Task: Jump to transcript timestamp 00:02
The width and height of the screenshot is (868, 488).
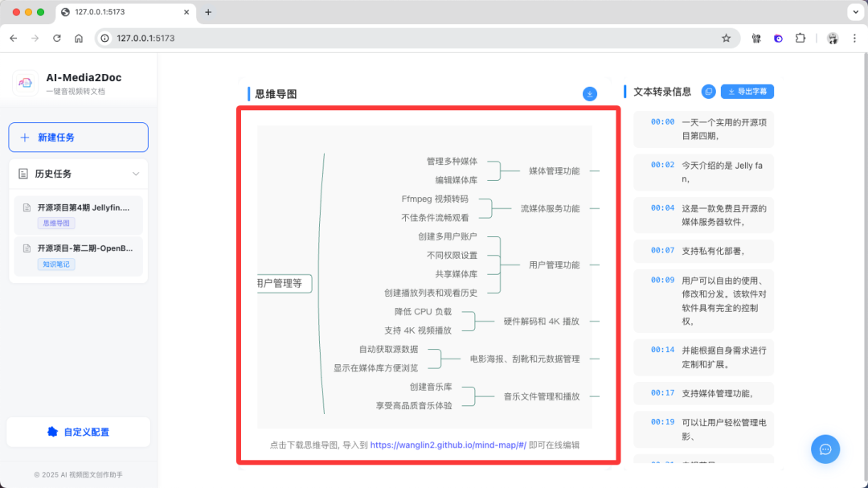Action: pos(662,165)
